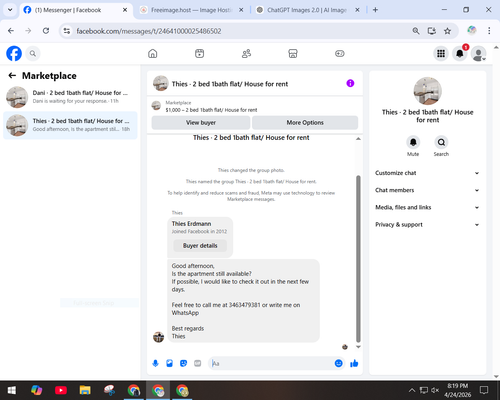The width and height of the screenshot is (500, 400).
Task: Toggle the taskbar volume mute icon
Action: click(435, 390)
